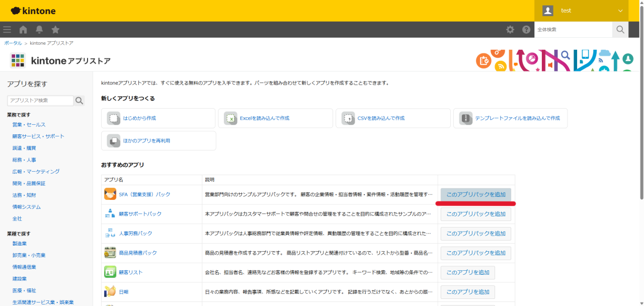
Task: Add the SFA app pack
Action: [475, 194]
